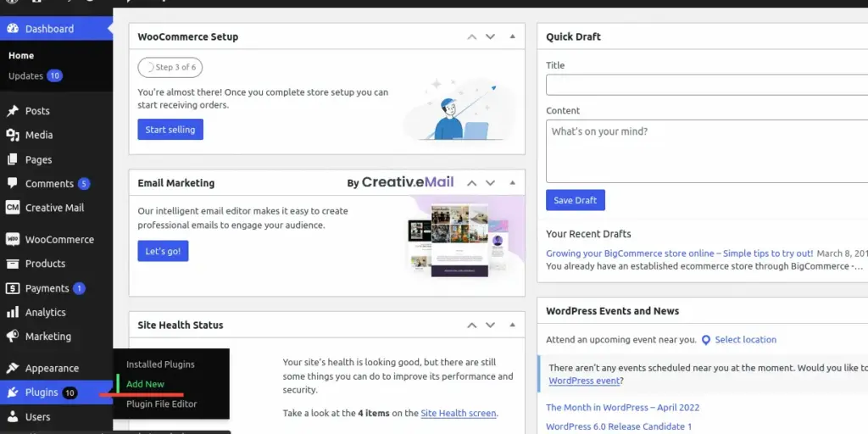Click the WordPress Events and News heading

click(612, 310)
